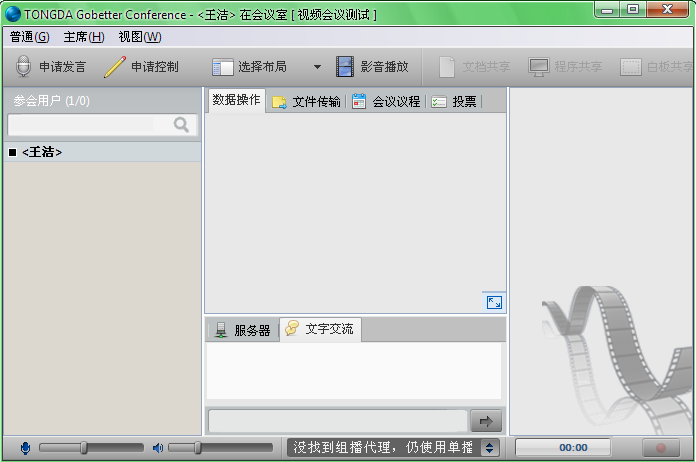Switch to the 投票 tab
This screenshot has height=462, width=696.
(x=454, y=102)
